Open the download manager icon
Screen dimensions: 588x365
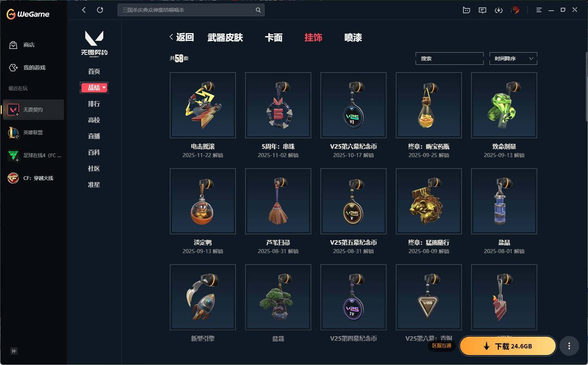(499, 10)
